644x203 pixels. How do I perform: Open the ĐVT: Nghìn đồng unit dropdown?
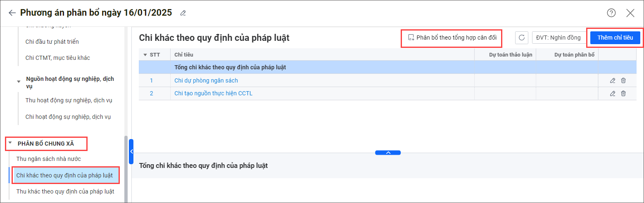(558, 38)
